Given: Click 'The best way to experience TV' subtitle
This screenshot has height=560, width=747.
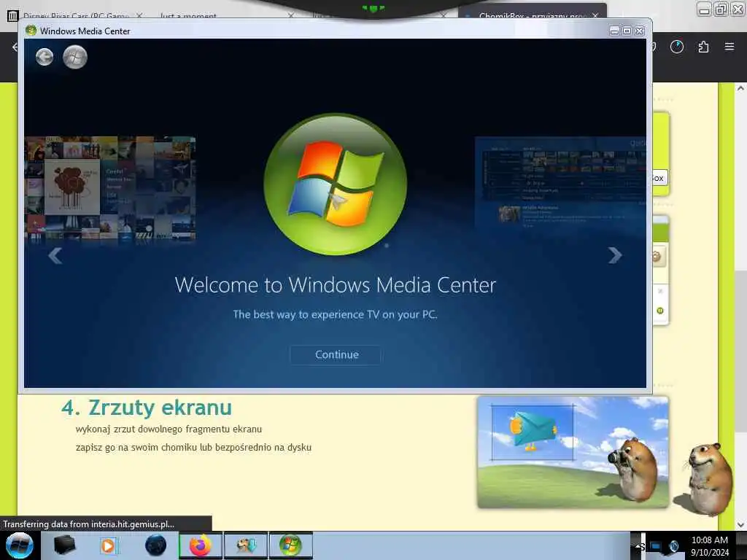Looking at the screenshot, I should point(335,315).
